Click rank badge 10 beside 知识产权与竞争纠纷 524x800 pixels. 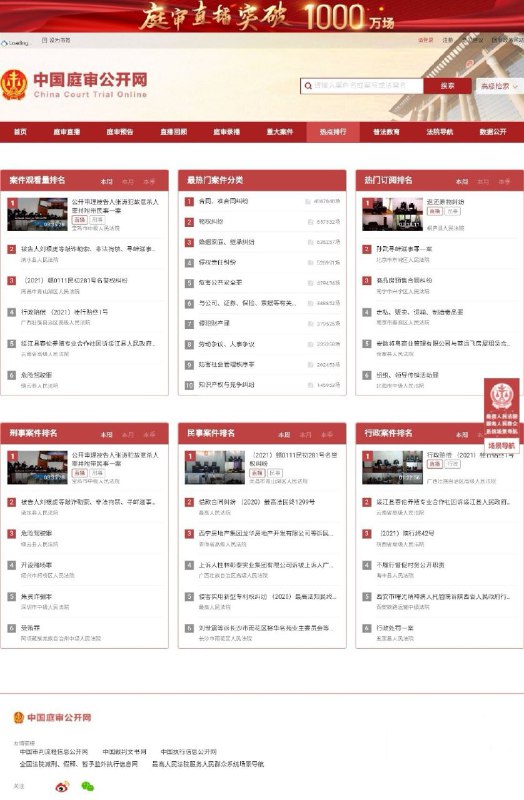(x=189, y=385)
